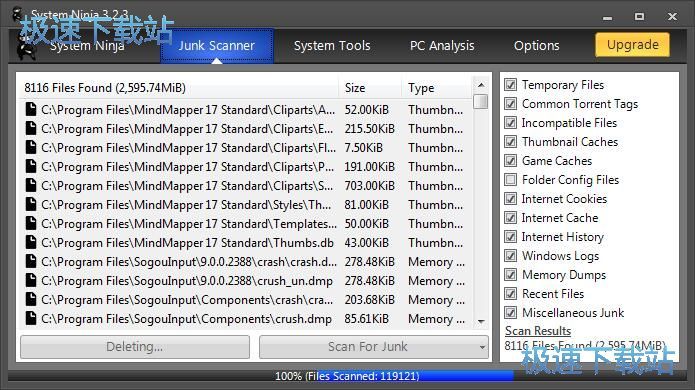The height and width of the screenshot is (390, 695).
Task: Click file icon of Styles\Th... row
Action: coord(31,204)
